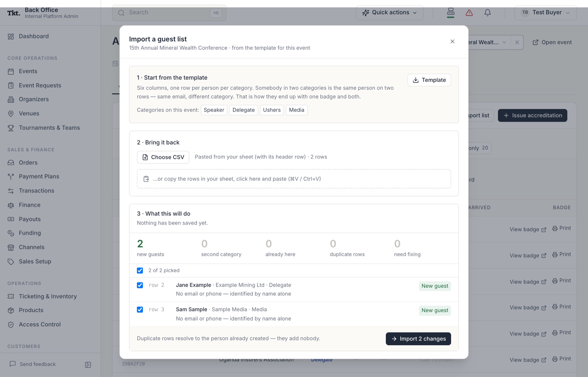Collapse the sidebar with the panel icon
The image size is (588, 377).
click(x=88, y=365)
